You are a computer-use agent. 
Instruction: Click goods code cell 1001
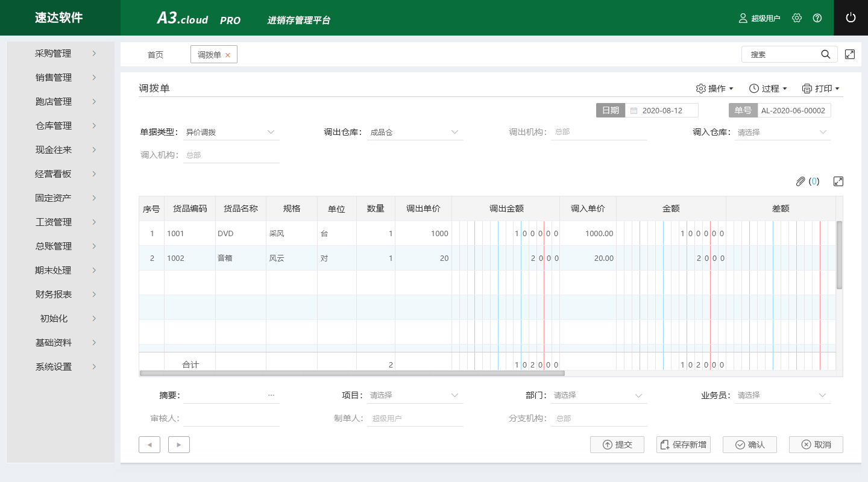[190, 233]
